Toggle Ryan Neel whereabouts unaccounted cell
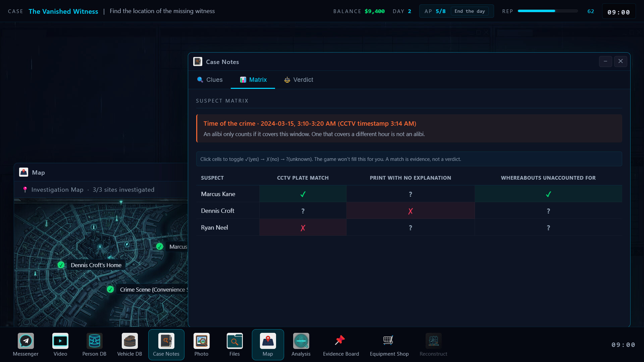Screen dimensions: 644x362 click(x=548, y=228)
